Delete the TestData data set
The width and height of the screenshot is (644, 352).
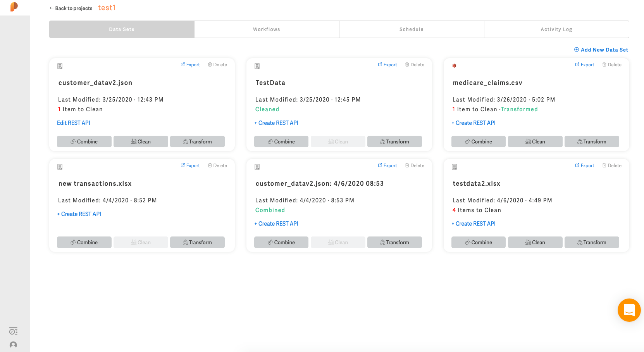tap(415, 65)
